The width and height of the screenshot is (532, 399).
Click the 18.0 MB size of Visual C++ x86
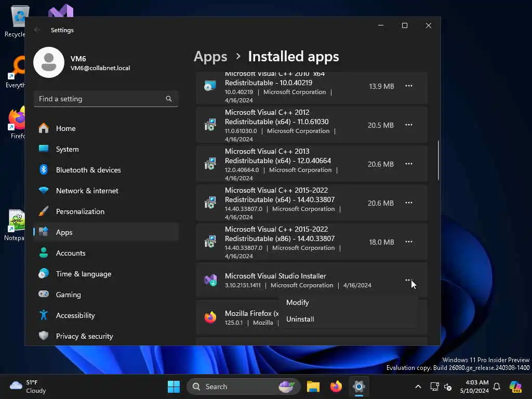point(382,242)
